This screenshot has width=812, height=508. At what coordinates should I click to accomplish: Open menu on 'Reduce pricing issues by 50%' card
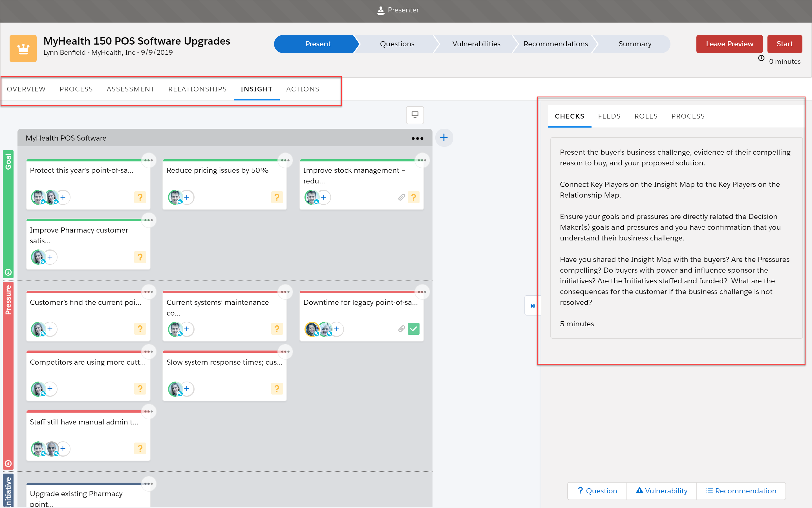coord(285,160)
